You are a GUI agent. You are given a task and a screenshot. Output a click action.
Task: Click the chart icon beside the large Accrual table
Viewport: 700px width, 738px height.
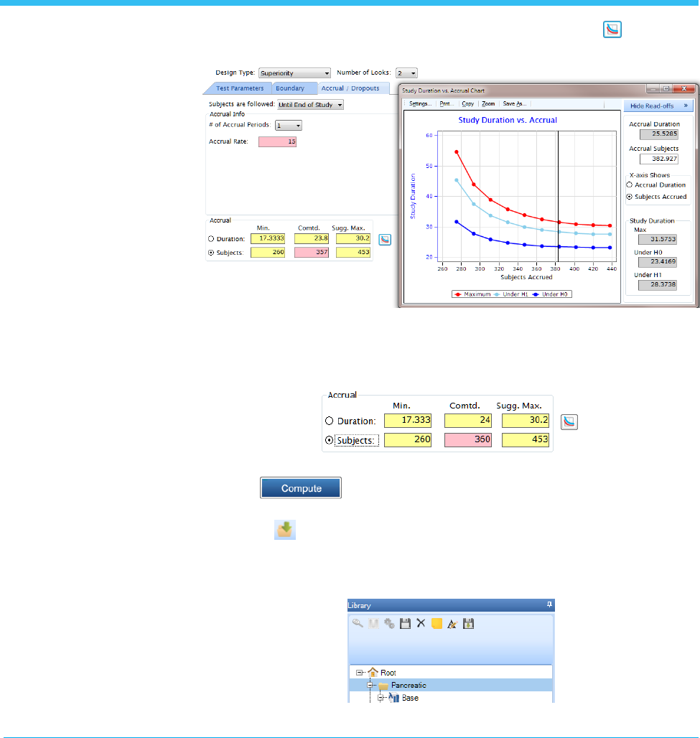pos(569,421)
